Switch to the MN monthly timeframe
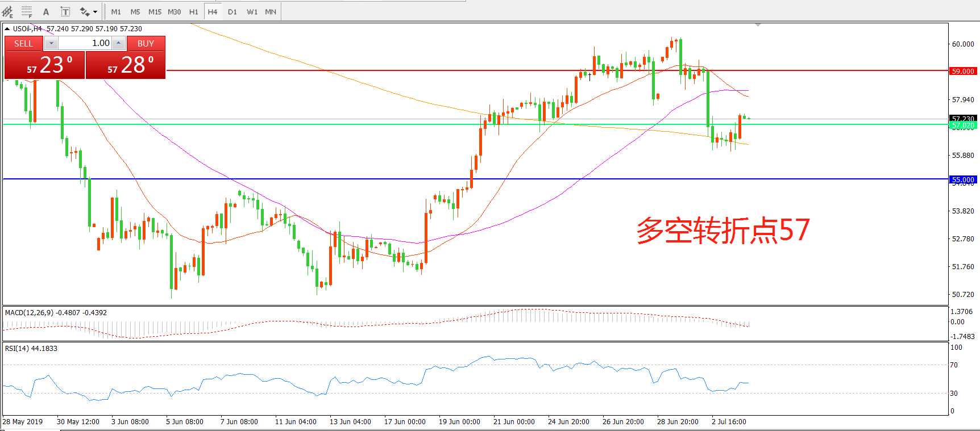 point(271,12)
